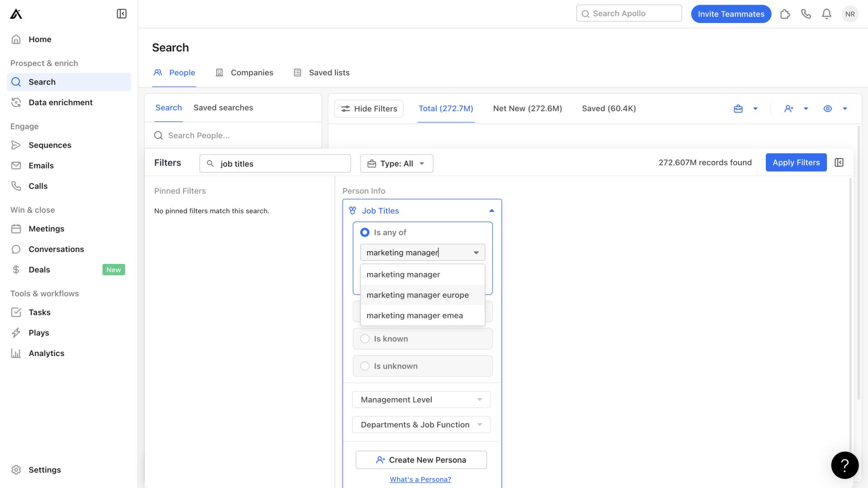Select the 'Is known' radio option
Image resolution: width=868 pixels, height=488 pixels.
point(365,339)
